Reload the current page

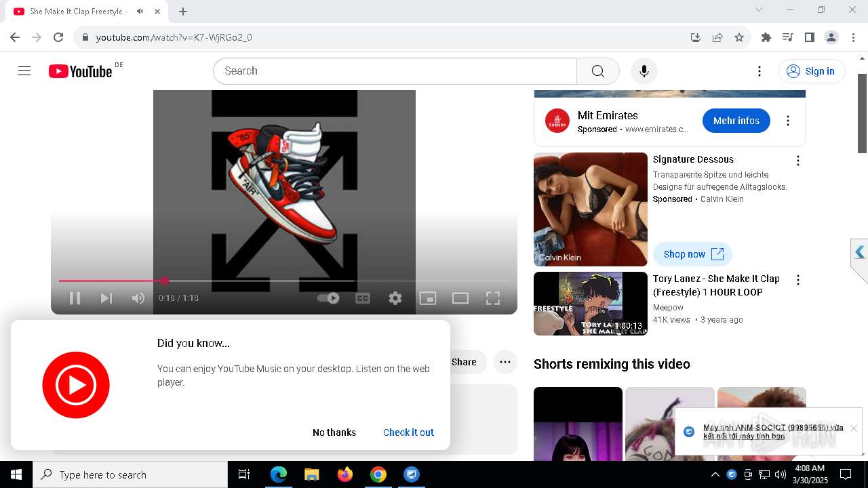[x=58, y=37]
